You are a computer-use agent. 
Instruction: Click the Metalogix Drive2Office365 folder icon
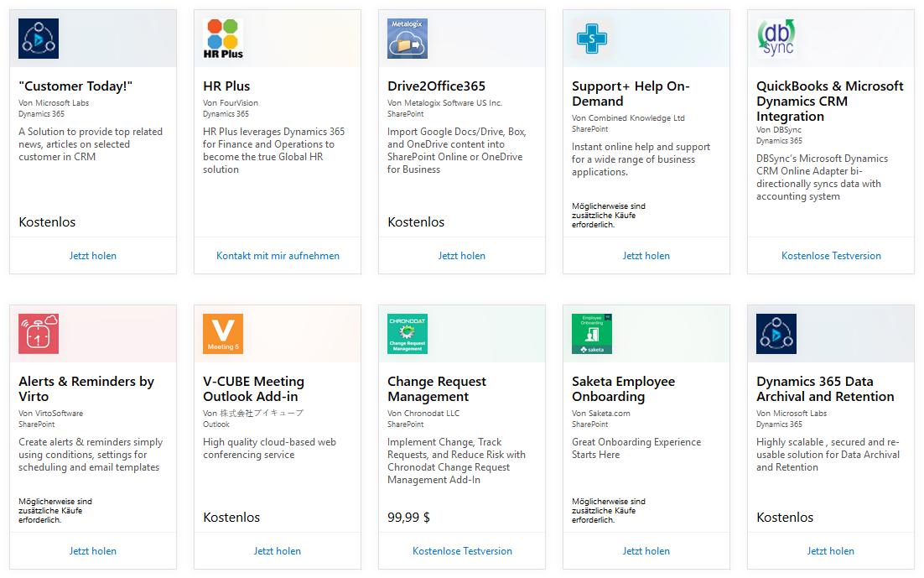coord(407,39)
